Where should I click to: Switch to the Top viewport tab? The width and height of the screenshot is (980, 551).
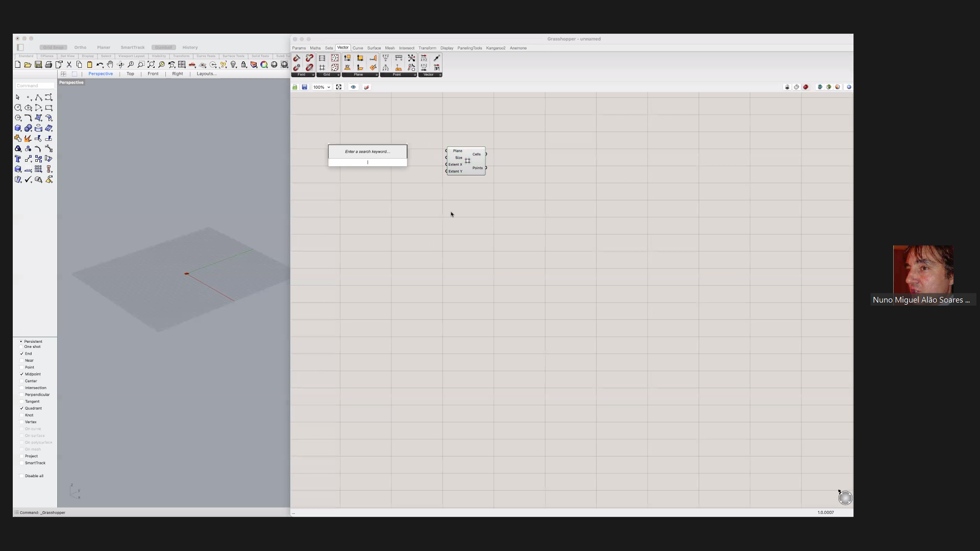point(130,74)
